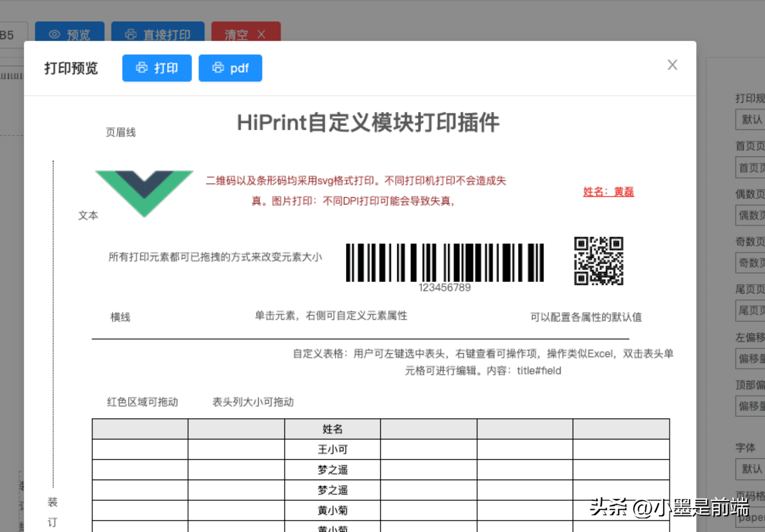Click the barcode labeled 123456789
The image size is (765, 532).
tap(444, 263)
